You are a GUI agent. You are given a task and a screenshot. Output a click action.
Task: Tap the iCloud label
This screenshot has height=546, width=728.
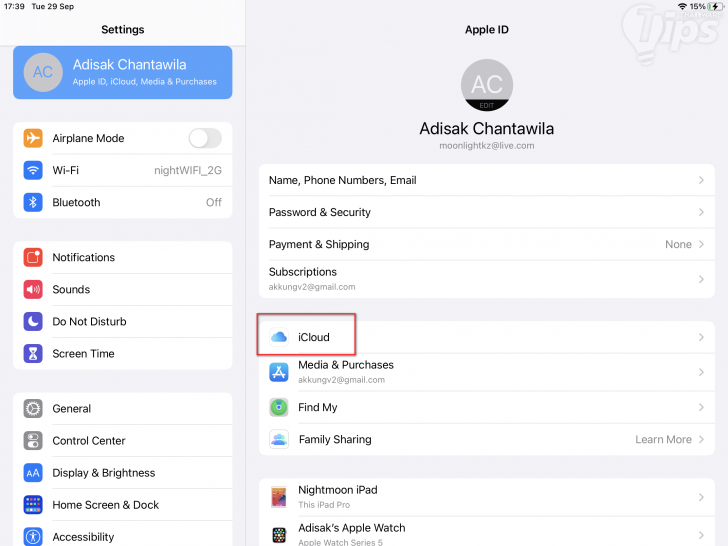point(314,337)
